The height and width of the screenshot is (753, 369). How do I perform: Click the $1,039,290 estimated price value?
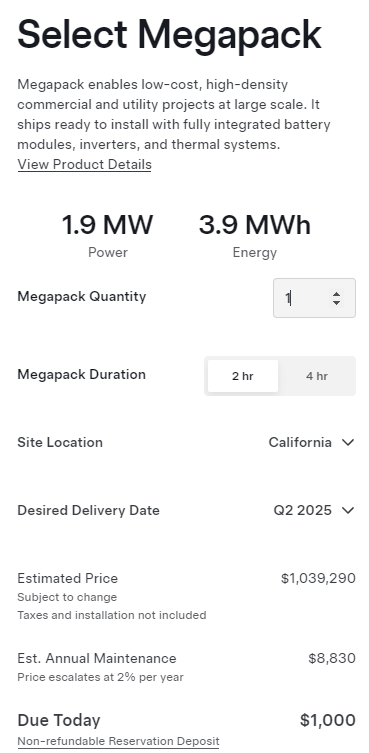(318, 578)
